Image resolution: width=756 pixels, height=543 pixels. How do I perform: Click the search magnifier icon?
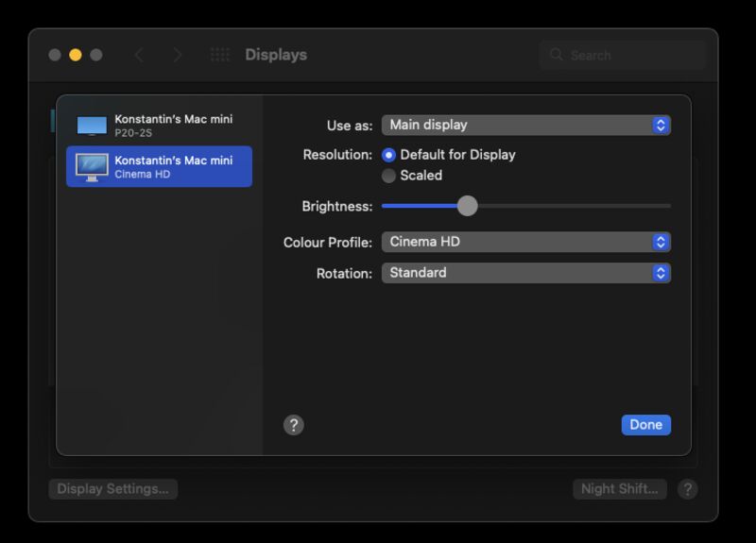click(x=557, y=55)
